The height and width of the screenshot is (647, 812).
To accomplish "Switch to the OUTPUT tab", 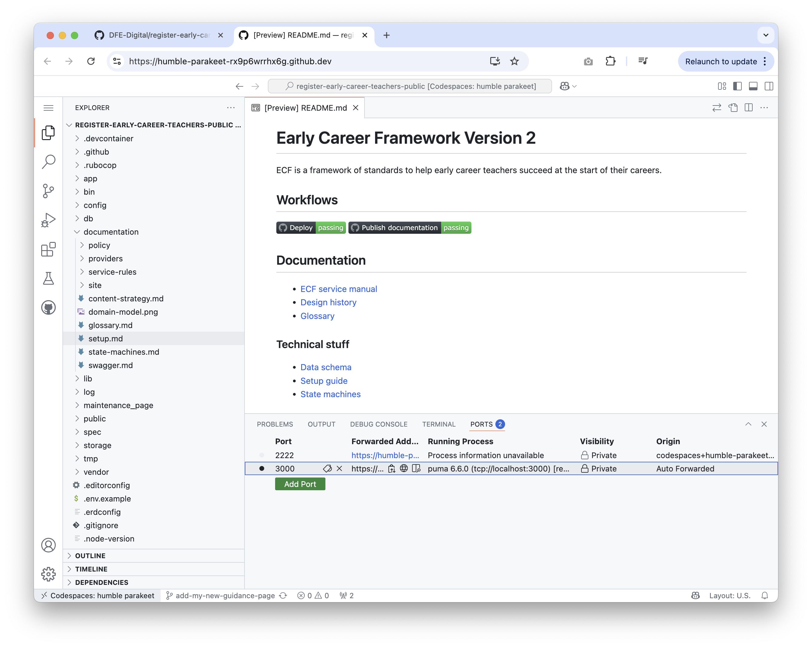I will point(321,424).
